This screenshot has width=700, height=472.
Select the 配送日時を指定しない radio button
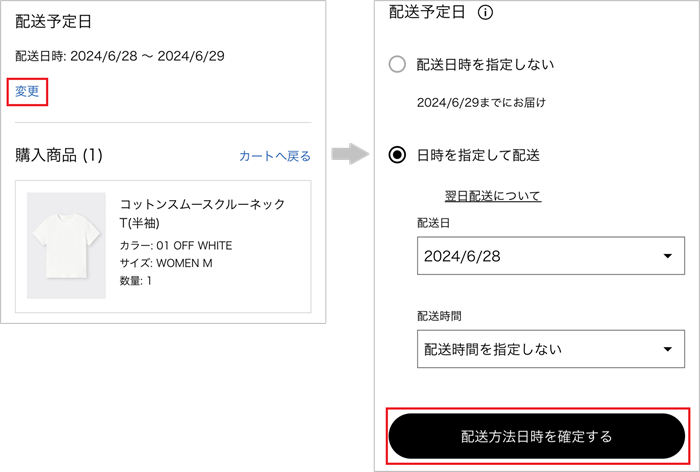pos(397,65)
